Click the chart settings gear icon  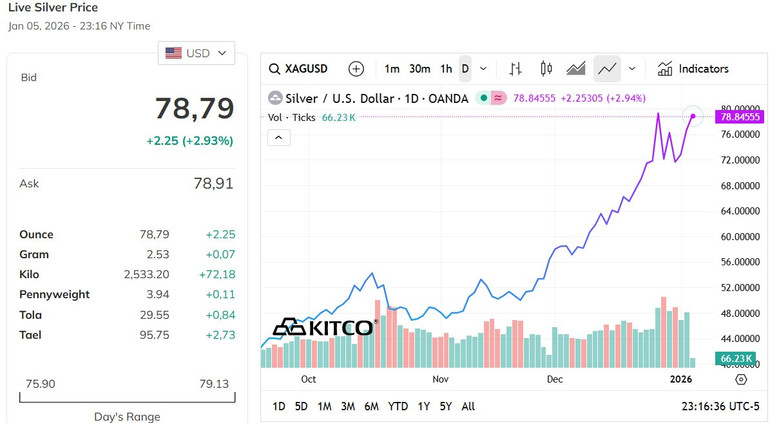coord(741,380)
